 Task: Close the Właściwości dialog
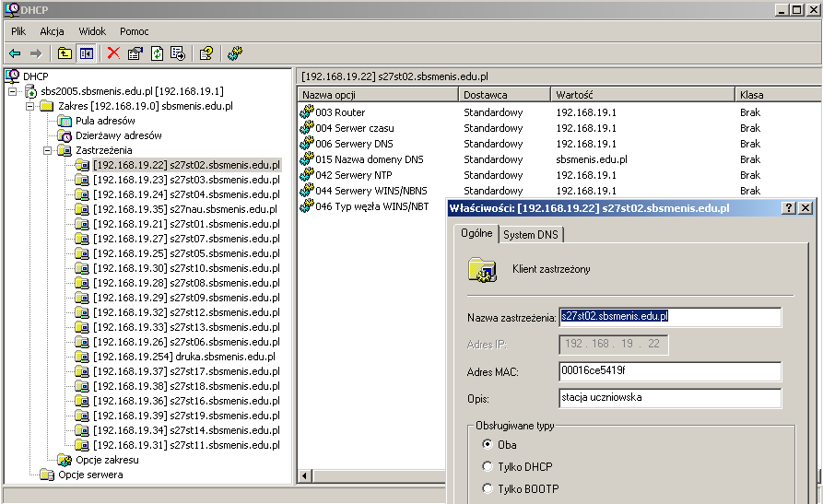pyautogui.click(x=805, y=208)
